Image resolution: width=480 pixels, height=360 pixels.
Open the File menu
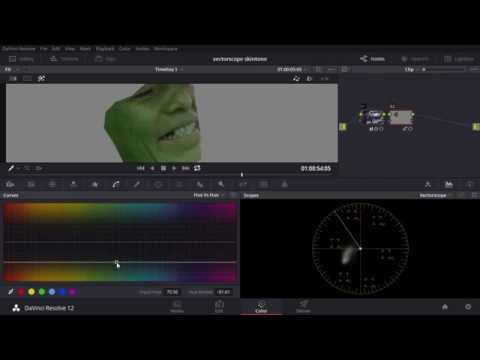click(x=44, y=49)
